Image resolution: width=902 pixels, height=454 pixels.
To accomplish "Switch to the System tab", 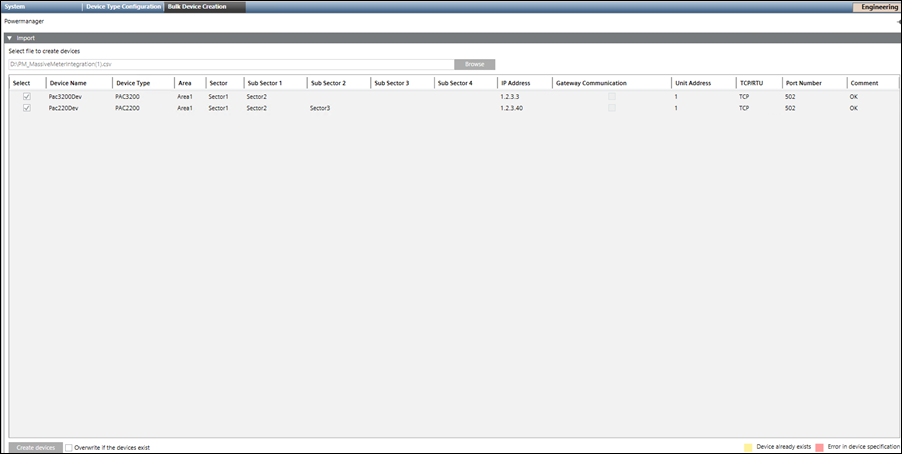I will pyautogui.click(x=14, y=6).
